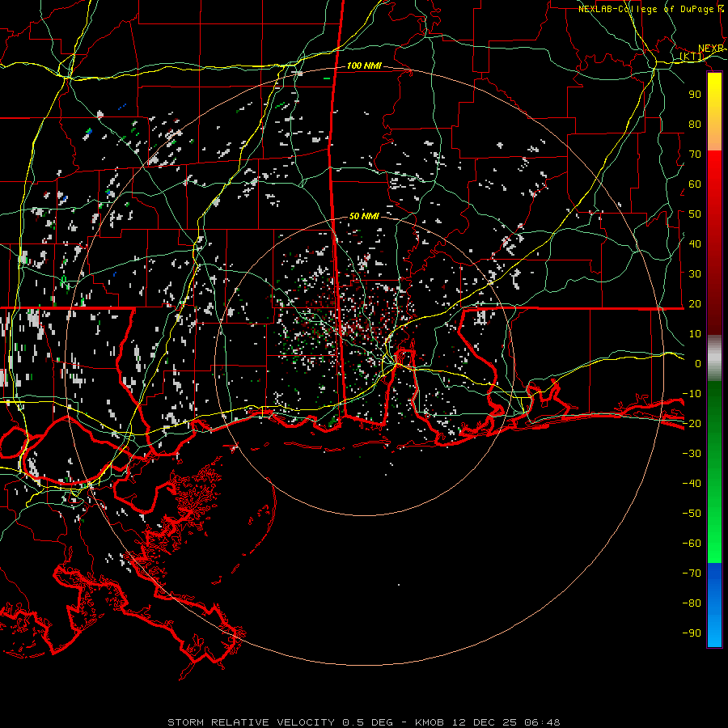
Task: Click the positive 90 scale label
Action: 695,95
